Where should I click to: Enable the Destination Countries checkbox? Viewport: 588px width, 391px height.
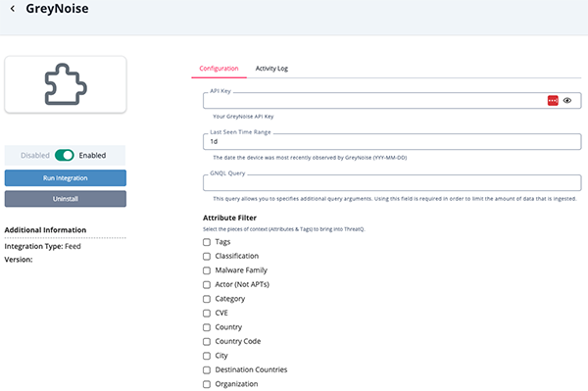pos(207,370)
